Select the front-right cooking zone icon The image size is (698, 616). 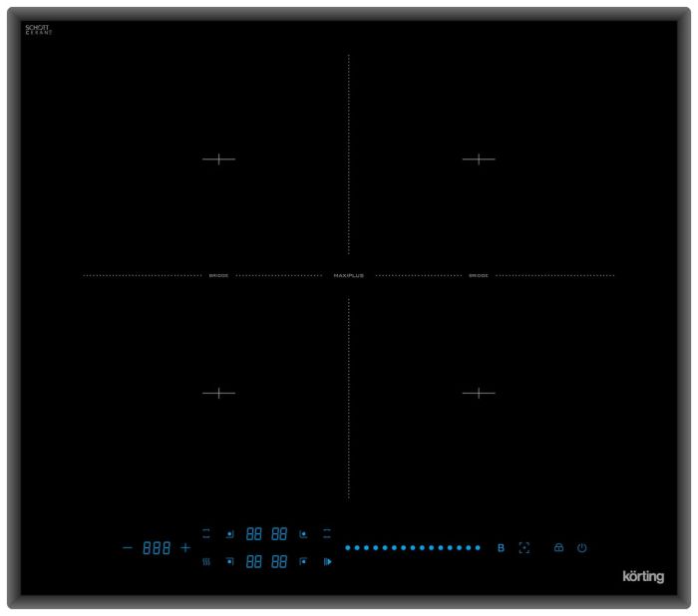(x=303, y=562)
